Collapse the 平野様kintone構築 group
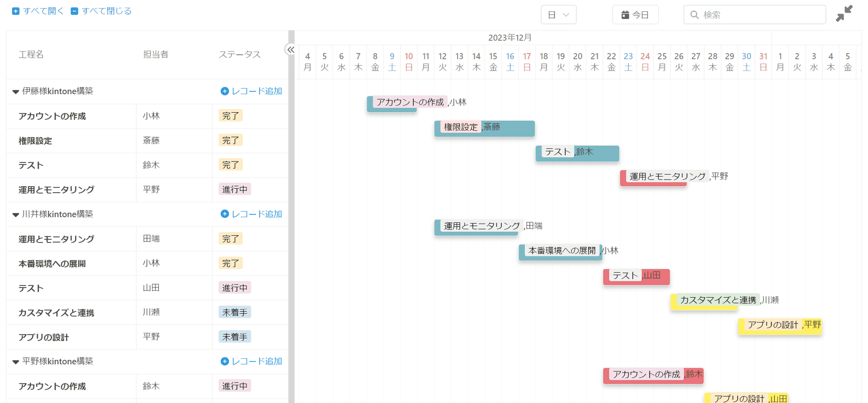The image size is (868, 403). 16,362
